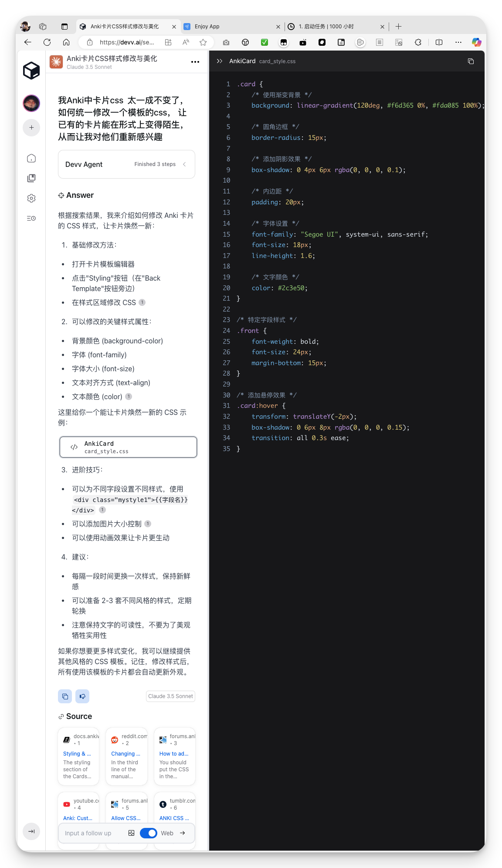Open the history list icon in the sidebar
502x868 pixels.
(x=31, y=218)
